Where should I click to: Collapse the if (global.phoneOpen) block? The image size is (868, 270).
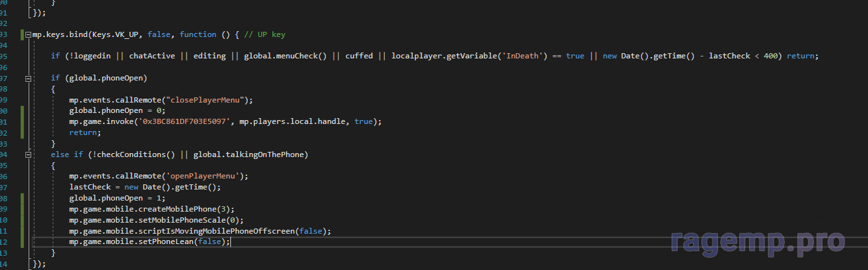pyautogui.click(x=27, y=79)
